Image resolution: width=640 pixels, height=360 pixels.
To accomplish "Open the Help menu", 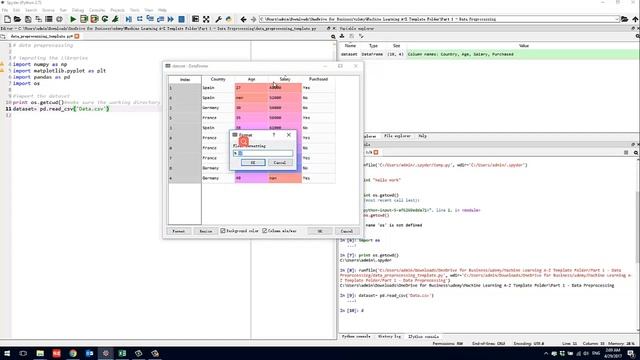I will (x=162, y=10).
